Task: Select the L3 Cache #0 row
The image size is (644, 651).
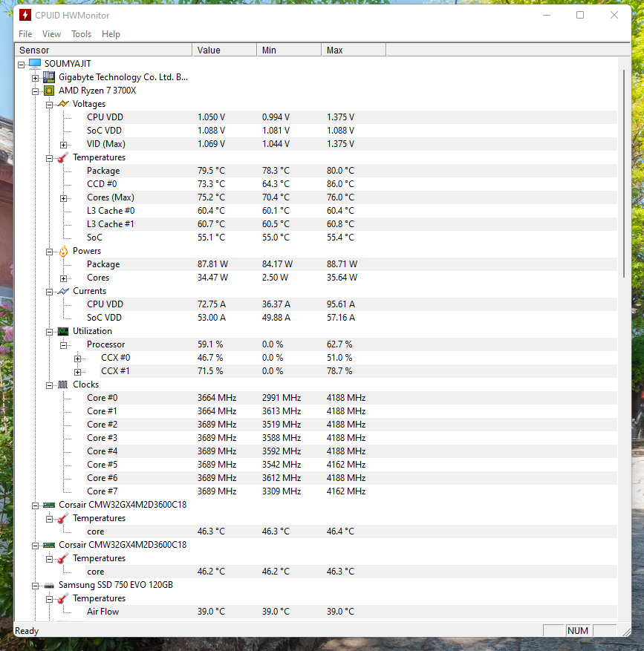Action: 351,211
